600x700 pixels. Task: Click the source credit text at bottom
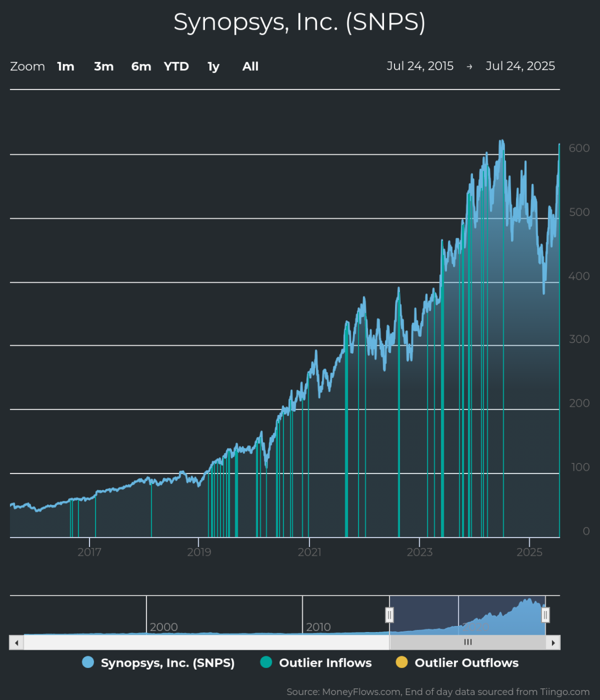[438, 692]
